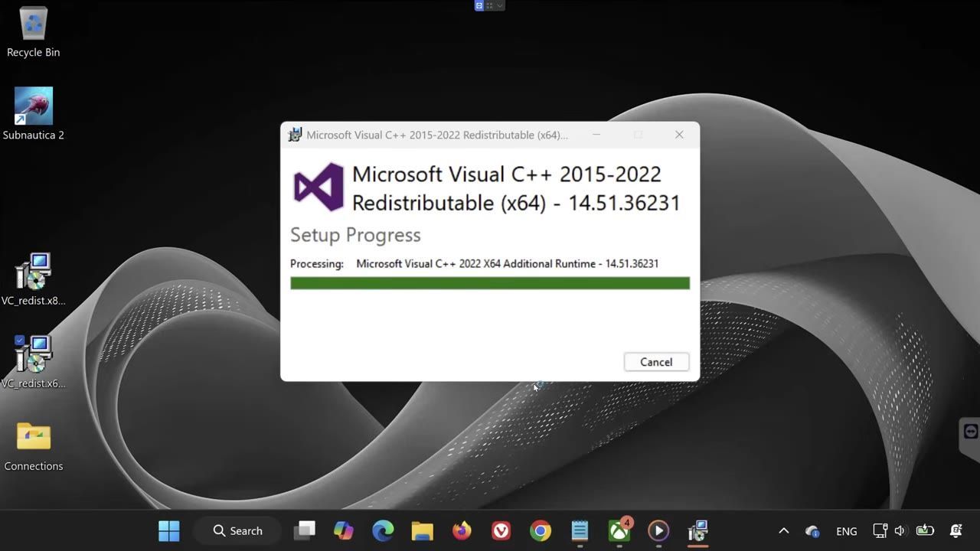Select the VC_redist.x6... desktop file
The image size is (980, 551).
click(x=34, y=362)
